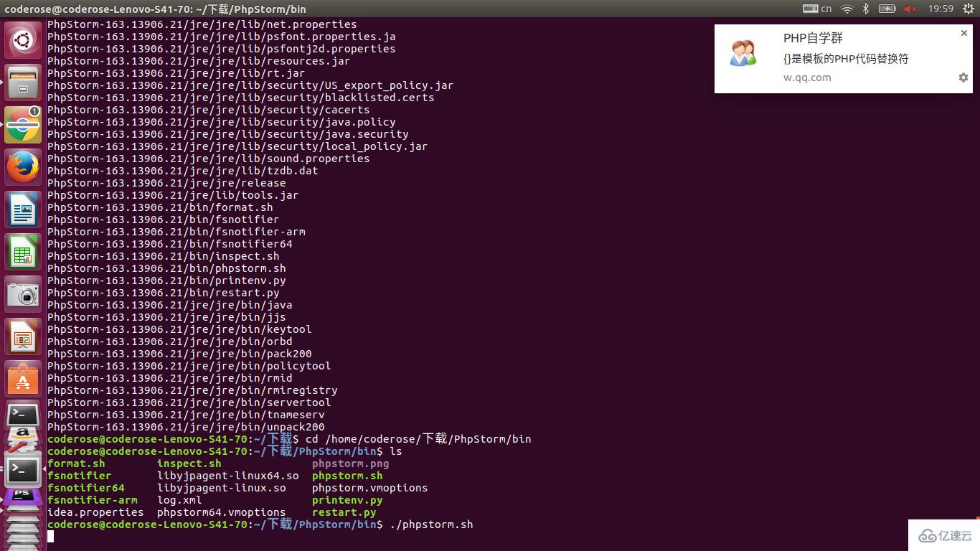Click fsnotifier64 in the ls listing
The height and width of the screenshot is (551, 980).
coord(86,488)
